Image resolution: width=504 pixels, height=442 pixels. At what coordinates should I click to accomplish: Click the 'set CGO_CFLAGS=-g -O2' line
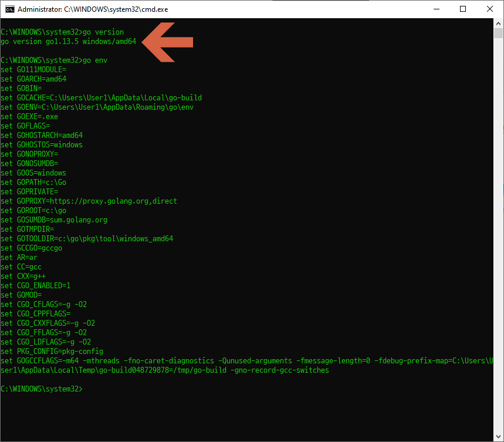pos(44,305)
